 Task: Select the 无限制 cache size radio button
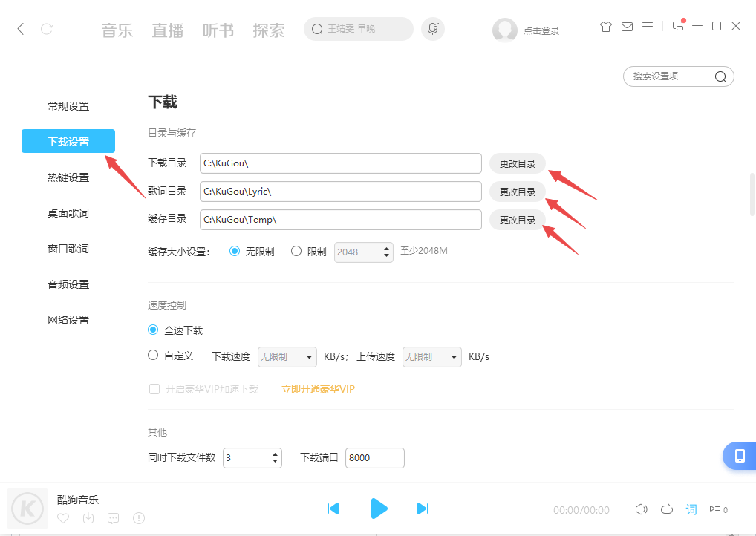coord(235,251)
